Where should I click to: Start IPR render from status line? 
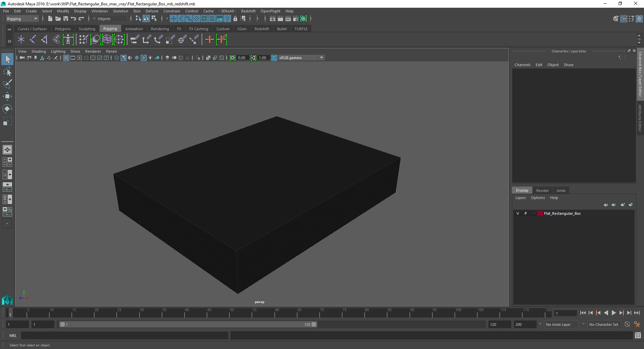click(288, 19)
